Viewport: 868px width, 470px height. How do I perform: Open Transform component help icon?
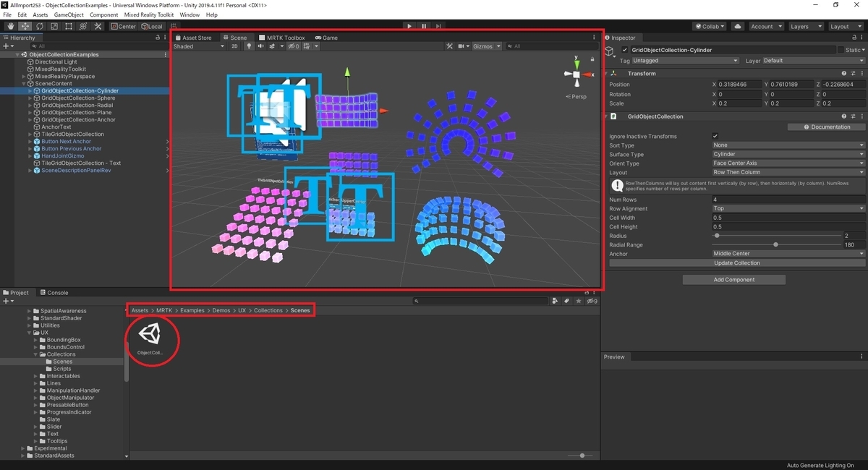[844, 73]
